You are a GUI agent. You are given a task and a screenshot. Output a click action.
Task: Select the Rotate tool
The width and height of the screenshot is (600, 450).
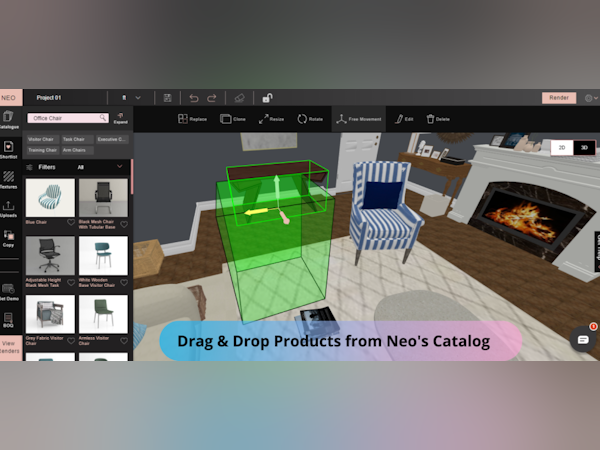[x=310, y=119]
